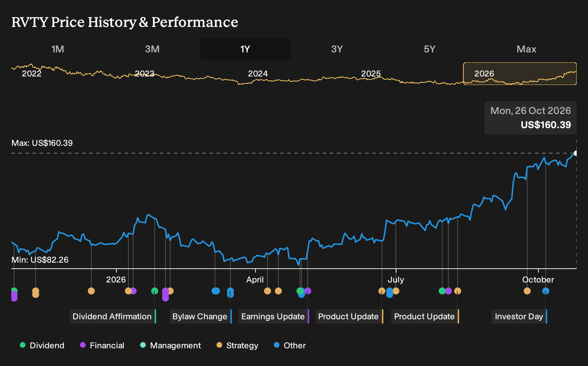
Task: Click the 'US$160.39' tooltip price
Action: point(546,125)
